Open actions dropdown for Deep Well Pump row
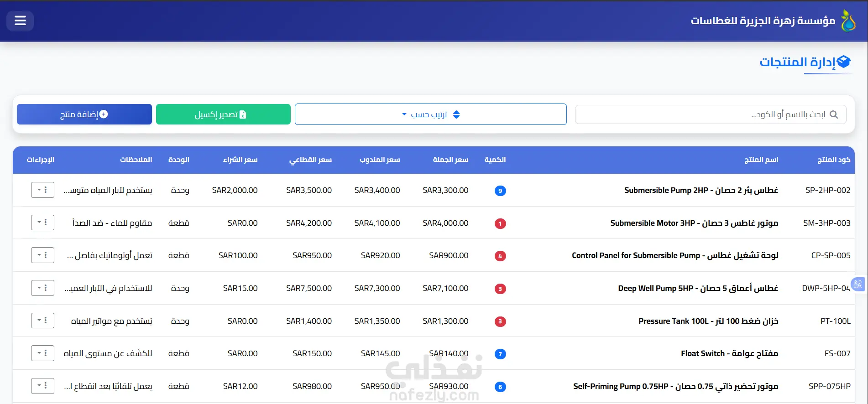This screenshot has width=868, height=404. click(x=42, y=288)
